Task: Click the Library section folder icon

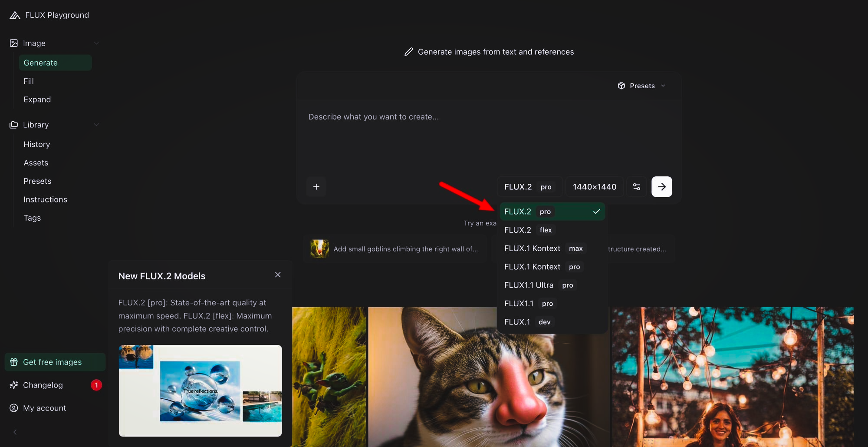Action: [x=14, y=125]
